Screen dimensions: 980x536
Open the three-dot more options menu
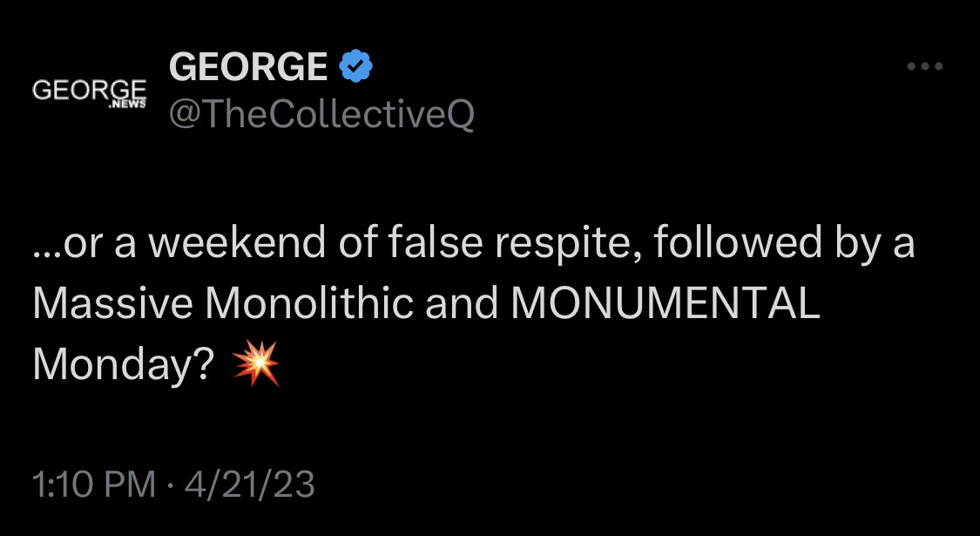(x=924, y=66)
